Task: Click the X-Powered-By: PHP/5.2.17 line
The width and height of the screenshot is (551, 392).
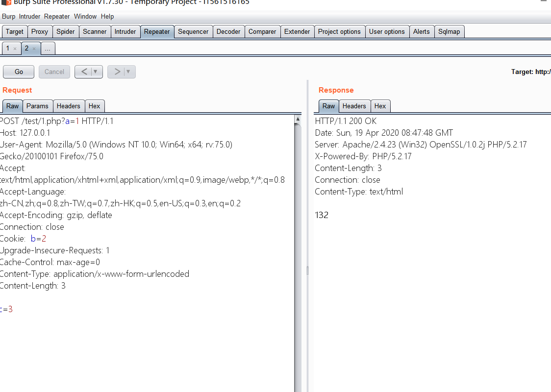Action: coord(363,156)
